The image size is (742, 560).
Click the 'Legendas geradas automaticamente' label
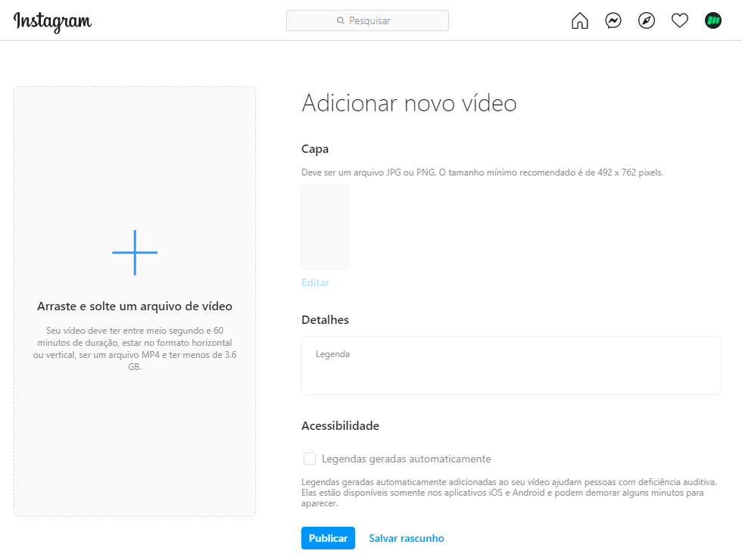point(406,459)
